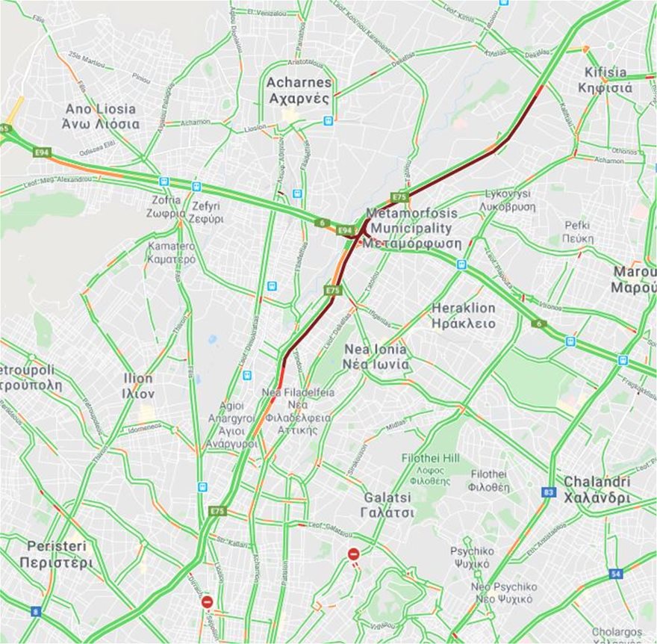Select the transit icon northwest of Heraklion label

(461, 264)
